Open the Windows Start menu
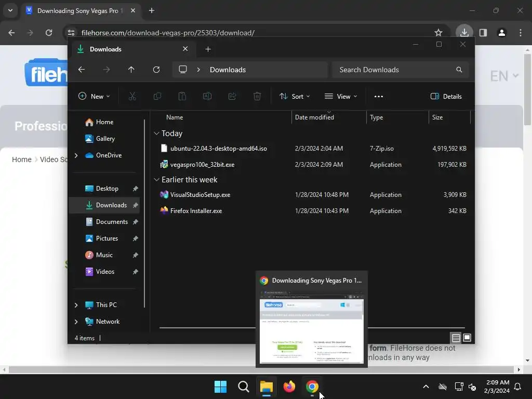532x399 pixels. click(x=220, y=387)
